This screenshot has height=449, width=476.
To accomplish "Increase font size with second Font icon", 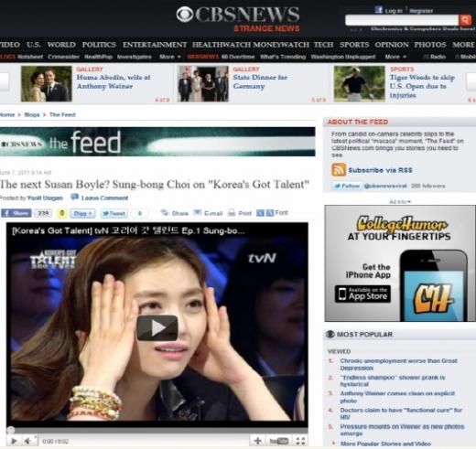I will 270,213.
